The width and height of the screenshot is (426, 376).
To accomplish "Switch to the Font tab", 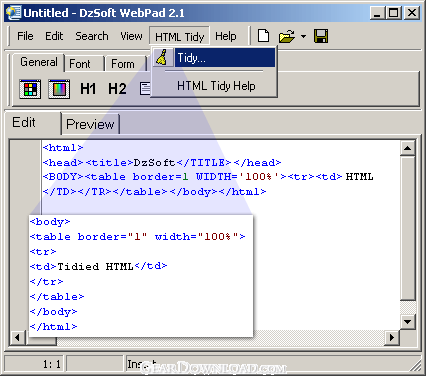I will tap(80, 64).
